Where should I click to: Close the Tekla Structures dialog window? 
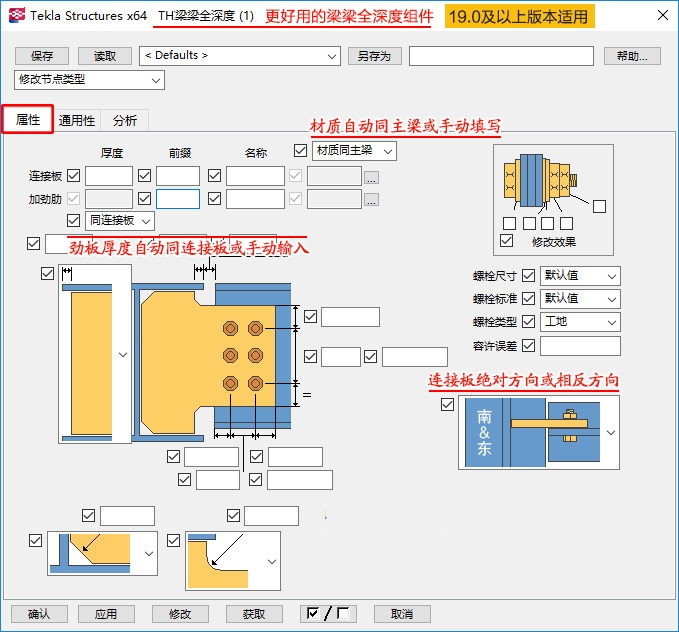tap(663, 15)
